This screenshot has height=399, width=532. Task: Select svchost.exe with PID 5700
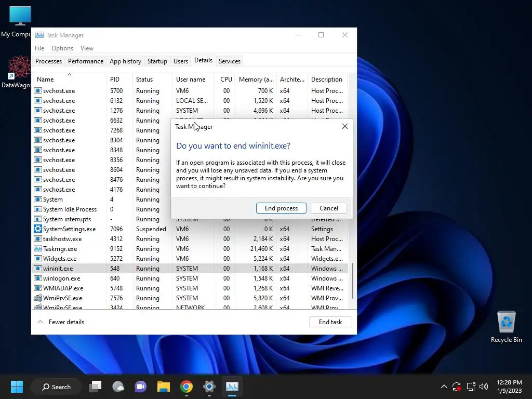click(190, 90)
